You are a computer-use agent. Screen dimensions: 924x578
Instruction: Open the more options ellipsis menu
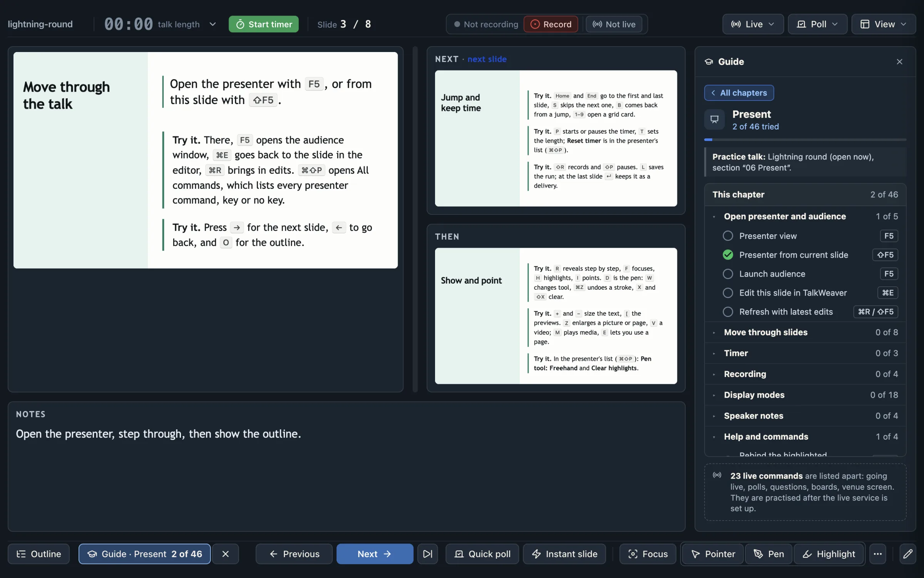878,554
